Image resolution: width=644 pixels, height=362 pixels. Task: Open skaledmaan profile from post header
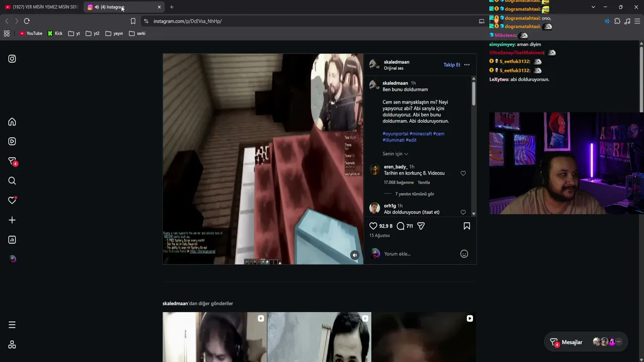click(396, 62)
